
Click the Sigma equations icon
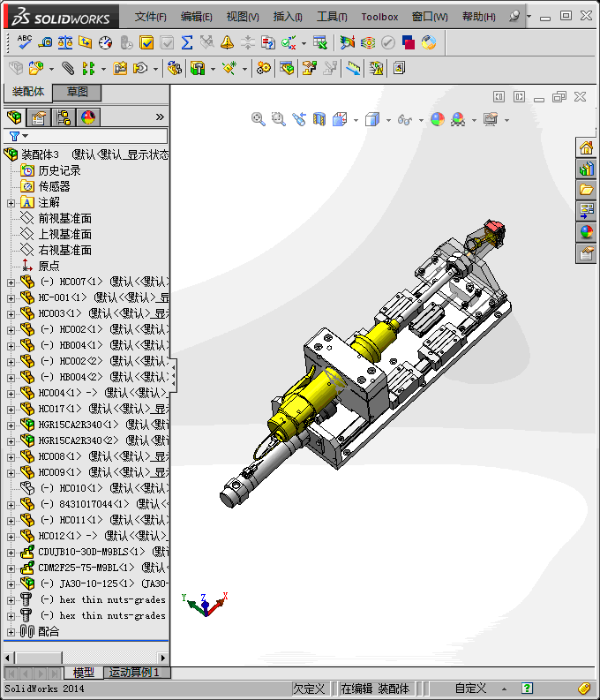click(187, 42)
